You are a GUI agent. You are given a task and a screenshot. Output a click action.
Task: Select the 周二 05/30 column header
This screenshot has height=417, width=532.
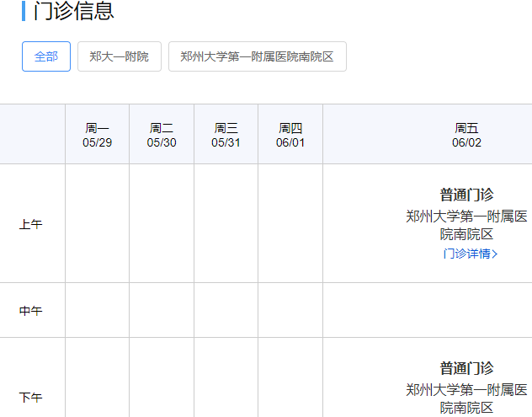coord(162,135)
